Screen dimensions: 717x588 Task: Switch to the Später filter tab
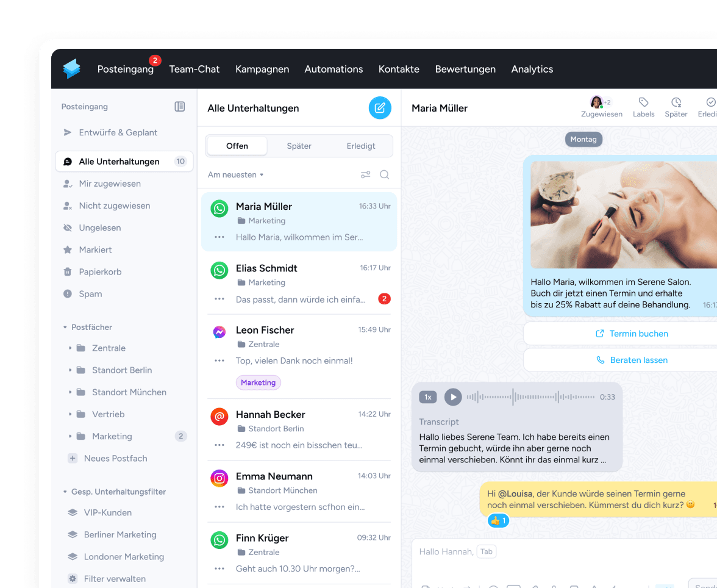299,146
